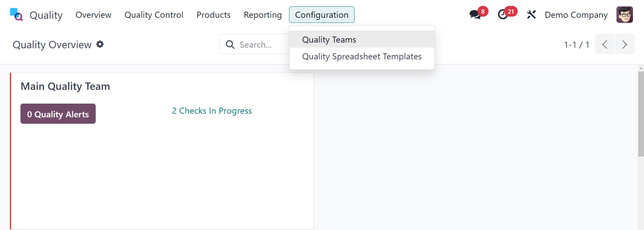644x230 pixels.
Task: Click into the Search input field
Action: (x=262, y=44)
